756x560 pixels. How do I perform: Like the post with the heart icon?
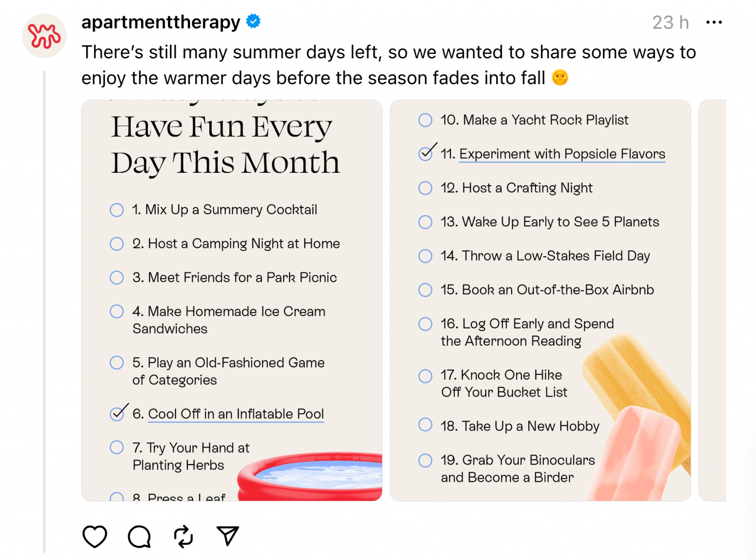click(x=94, y=536)
